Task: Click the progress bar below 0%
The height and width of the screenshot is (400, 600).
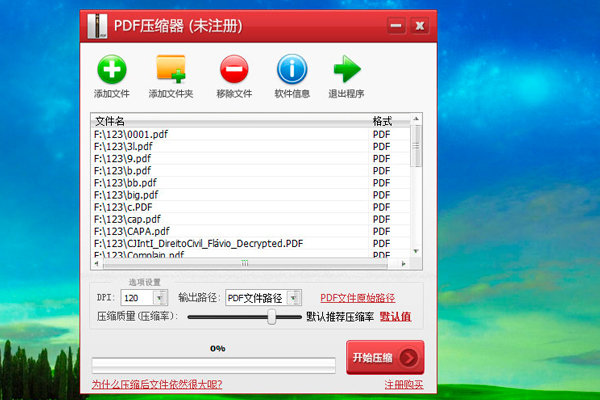Action: (x=214, y=366)
